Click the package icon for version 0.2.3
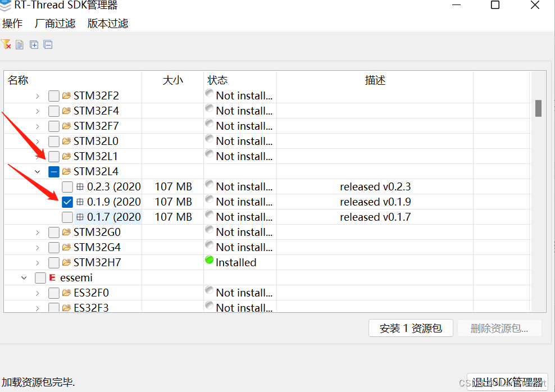This screenshot has width=555, height=392. [x=80, y=186]
